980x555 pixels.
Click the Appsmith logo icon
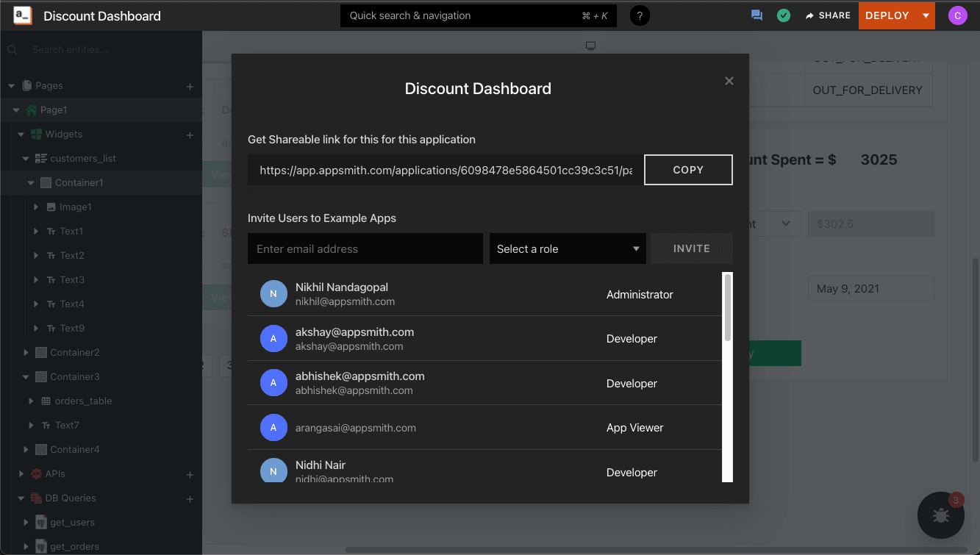[22, 15]
